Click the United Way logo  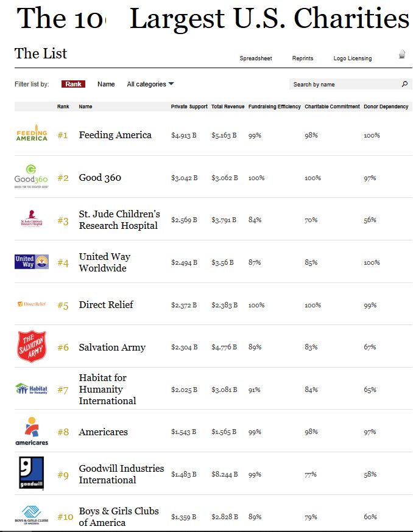coord(32,262)
